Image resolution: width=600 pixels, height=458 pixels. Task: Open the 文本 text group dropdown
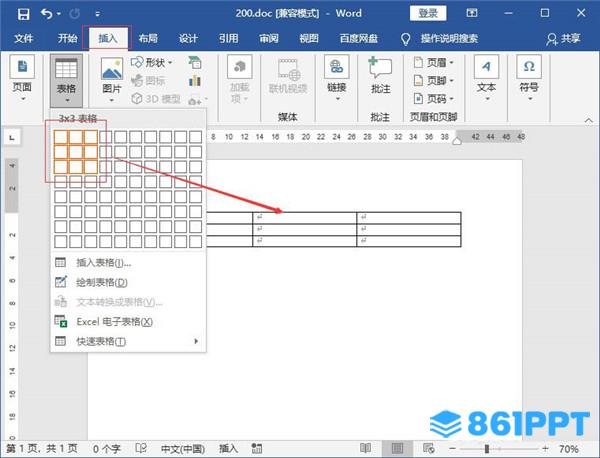(x=486, y=79)
